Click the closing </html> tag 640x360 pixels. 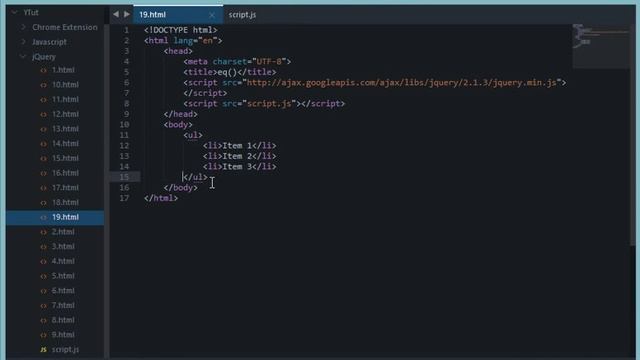161,198
